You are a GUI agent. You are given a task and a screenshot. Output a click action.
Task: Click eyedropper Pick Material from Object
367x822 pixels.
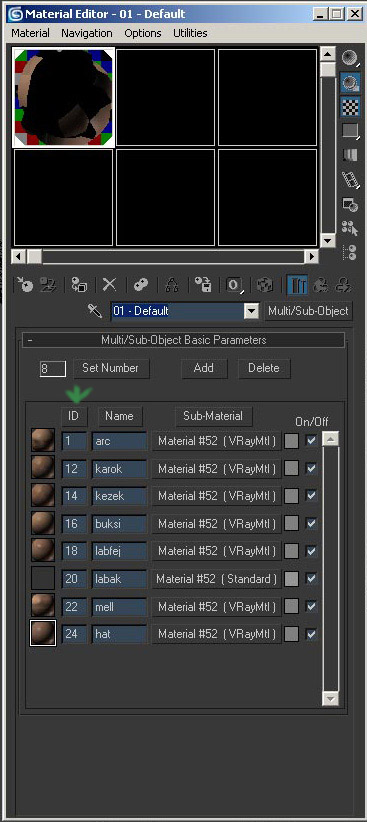coord(94,311)
